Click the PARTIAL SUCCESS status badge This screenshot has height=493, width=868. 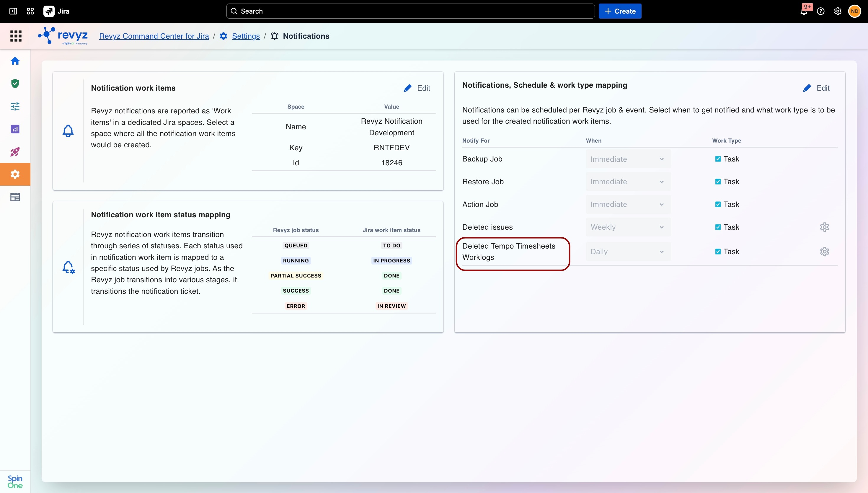pyautogui.click(x=296, y=276)
